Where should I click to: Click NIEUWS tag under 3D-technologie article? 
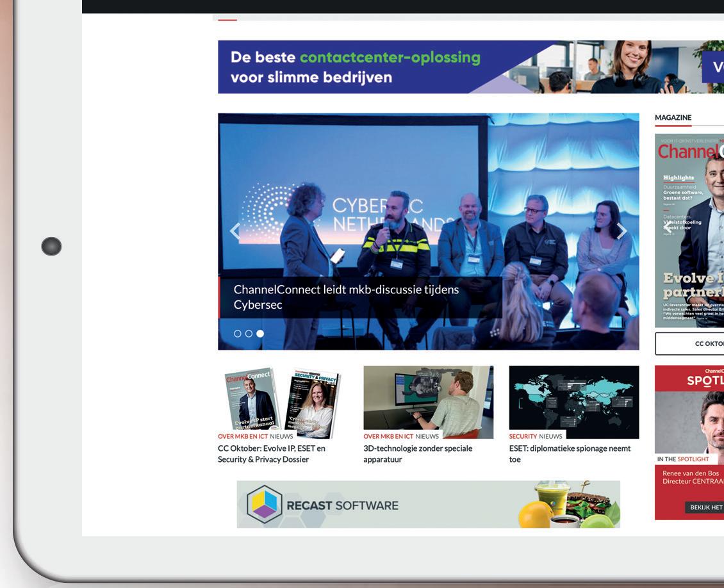(427, 436)
